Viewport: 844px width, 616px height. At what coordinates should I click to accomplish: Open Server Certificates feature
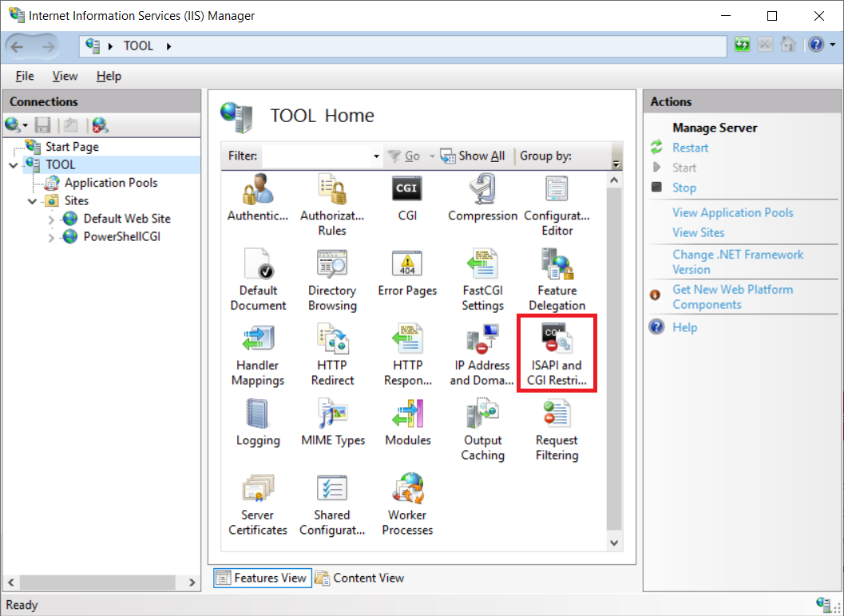click(258, 504)
